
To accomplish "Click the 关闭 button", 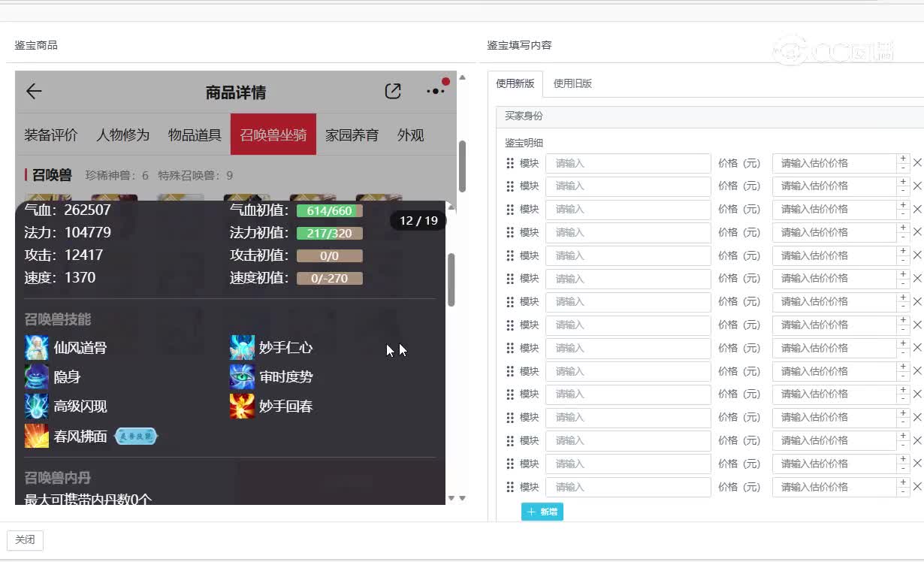I will [x=25, y=539].
